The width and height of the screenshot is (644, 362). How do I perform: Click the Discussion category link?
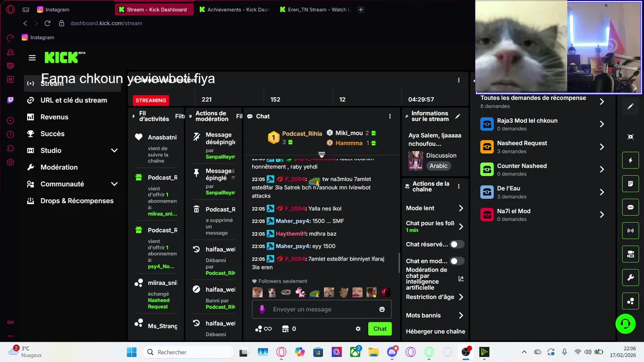(441, 155)
